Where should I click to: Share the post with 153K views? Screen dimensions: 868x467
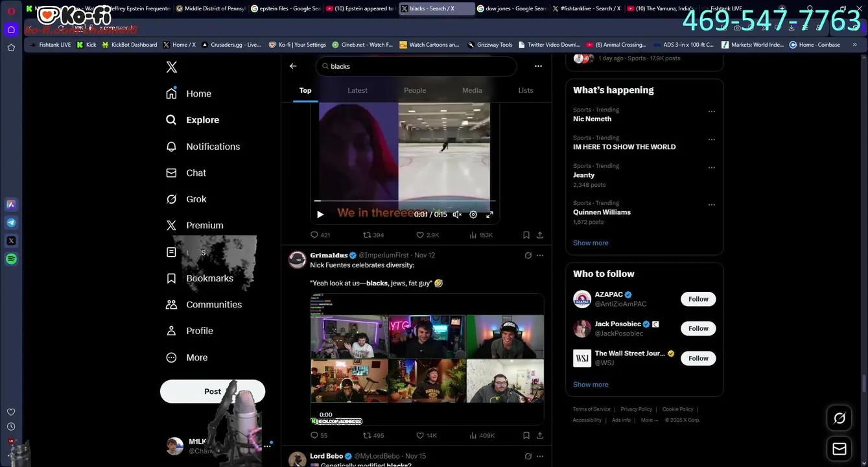pos(539,235)
